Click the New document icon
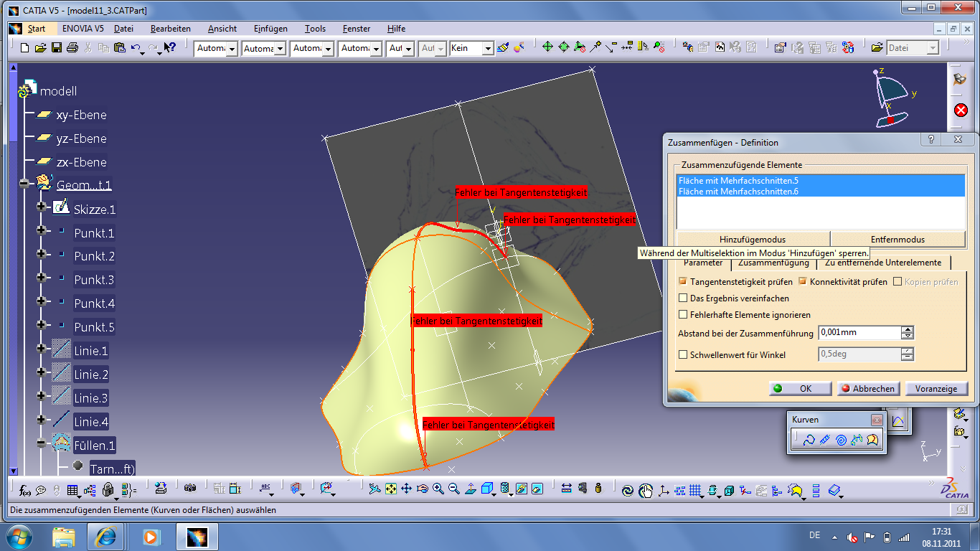 point(25,48)
